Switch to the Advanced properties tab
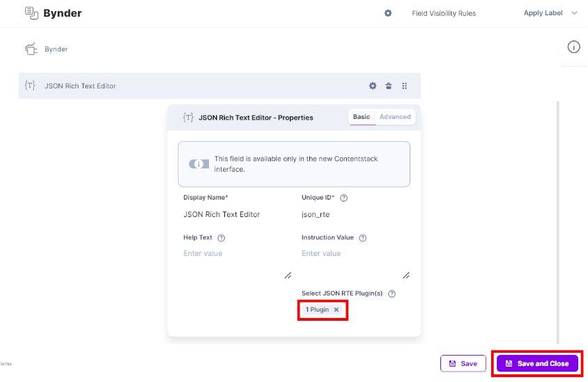588x382 pixels. tap(395, 117)
